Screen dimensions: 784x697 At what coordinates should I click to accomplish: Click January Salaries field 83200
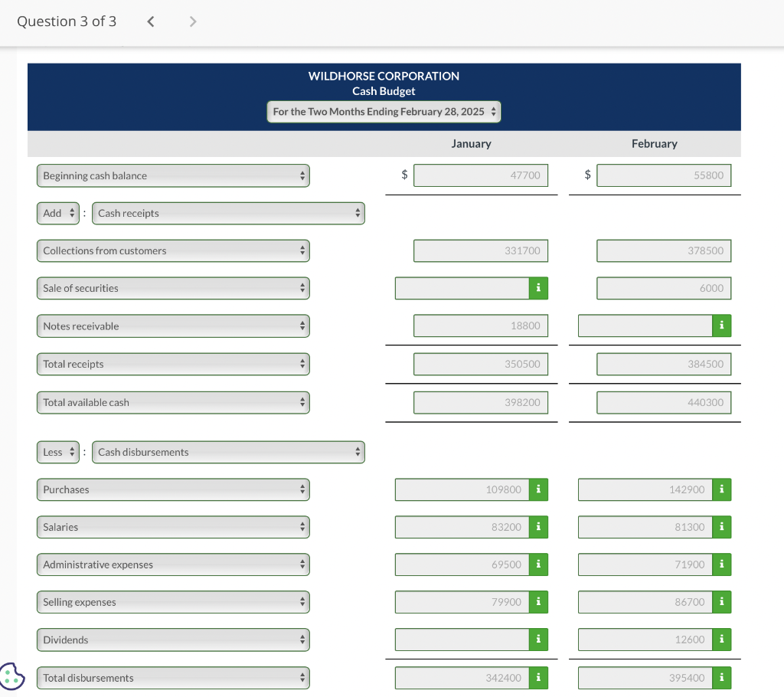[x=462, y=527]
